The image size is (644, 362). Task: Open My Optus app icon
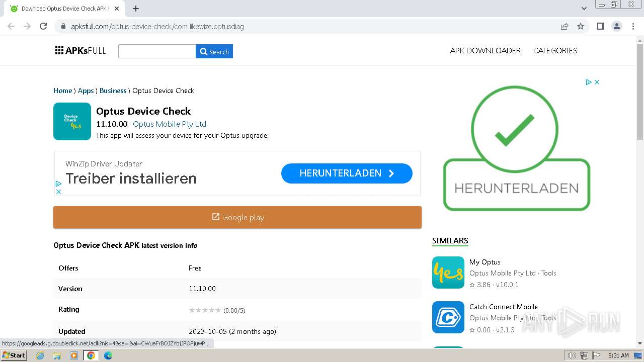point(448,273)
